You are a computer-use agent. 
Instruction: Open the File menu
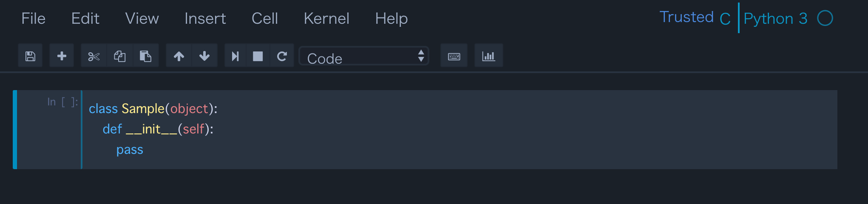tap(33, 19)
